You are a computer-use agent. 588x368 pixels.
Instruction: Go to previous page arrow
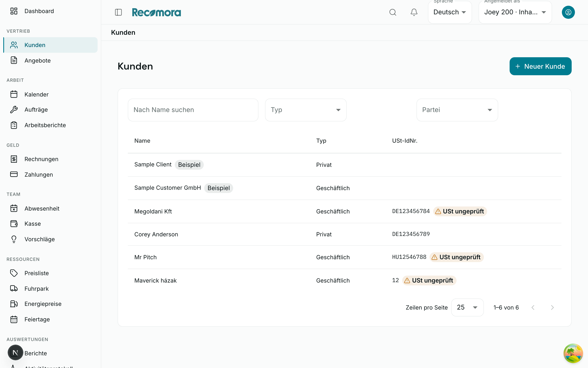pos(533,307)
